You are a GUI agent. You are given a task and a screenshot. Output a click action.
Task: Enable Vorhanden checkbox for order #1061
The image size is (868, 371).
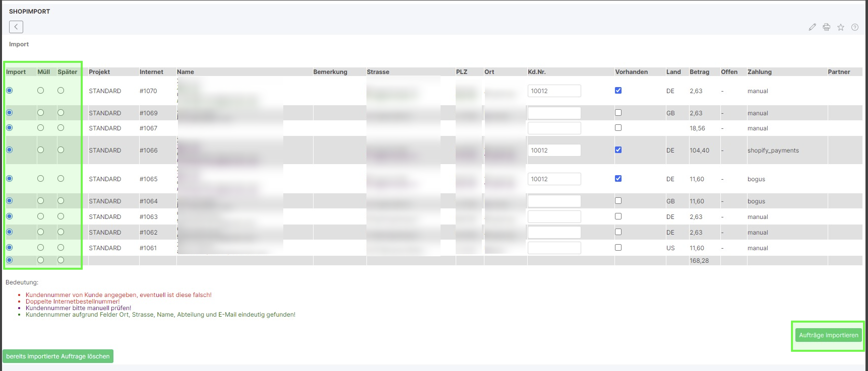point(618,248)
